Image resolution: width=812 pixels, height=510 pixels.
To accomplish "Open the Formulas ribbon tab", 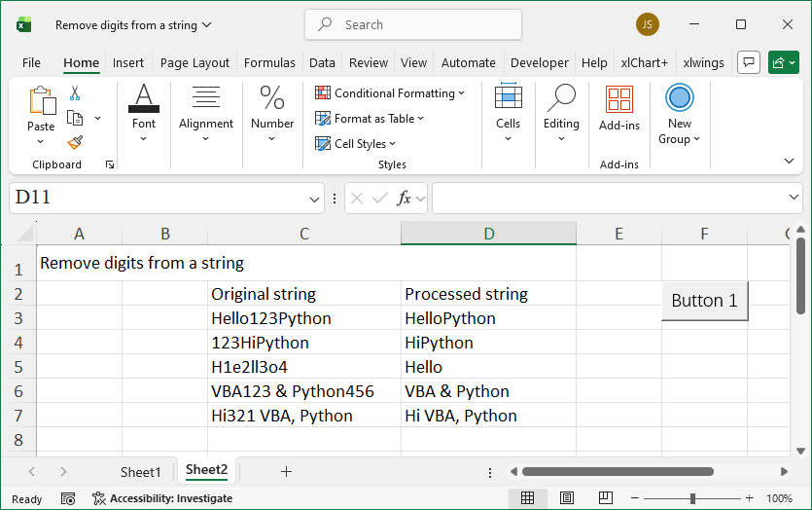I will click(269, 62).
